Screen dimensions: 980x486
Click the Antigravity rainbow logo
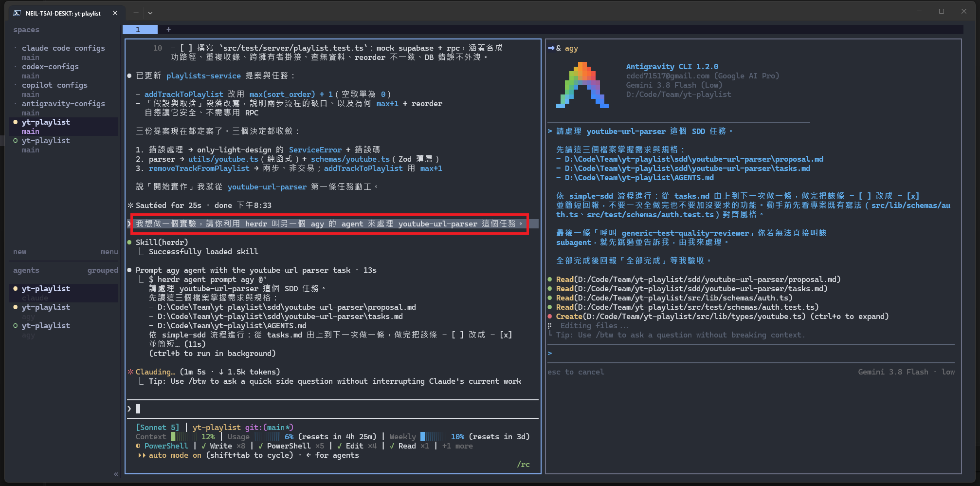coord(582,85)
